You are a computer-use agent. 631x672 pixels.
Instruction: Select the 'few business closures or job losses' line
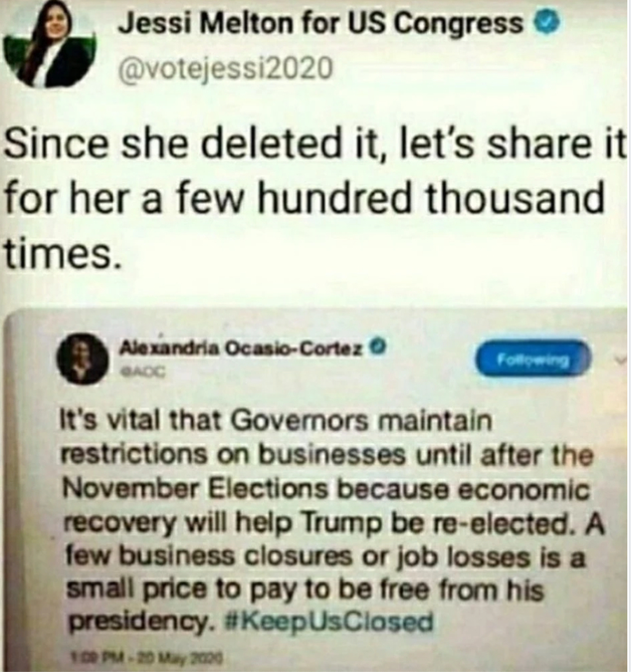(326, 557)
